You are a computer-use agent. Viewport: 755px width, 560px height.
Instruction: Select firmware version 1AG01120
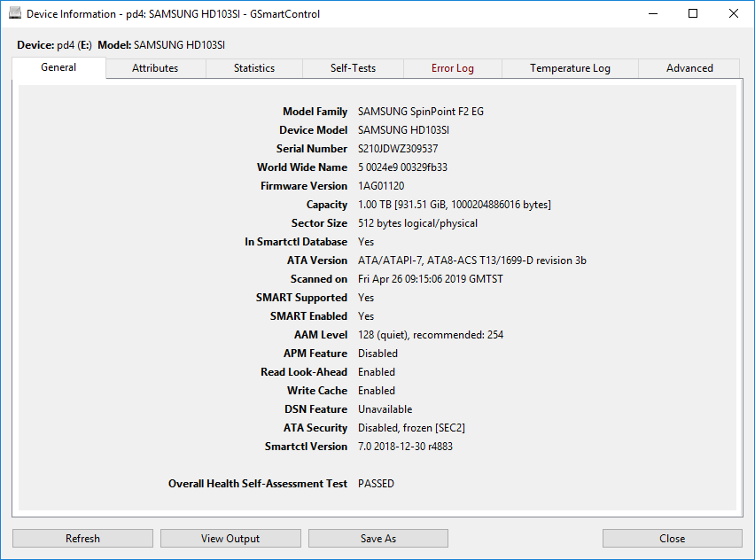(x=381, y=186)
